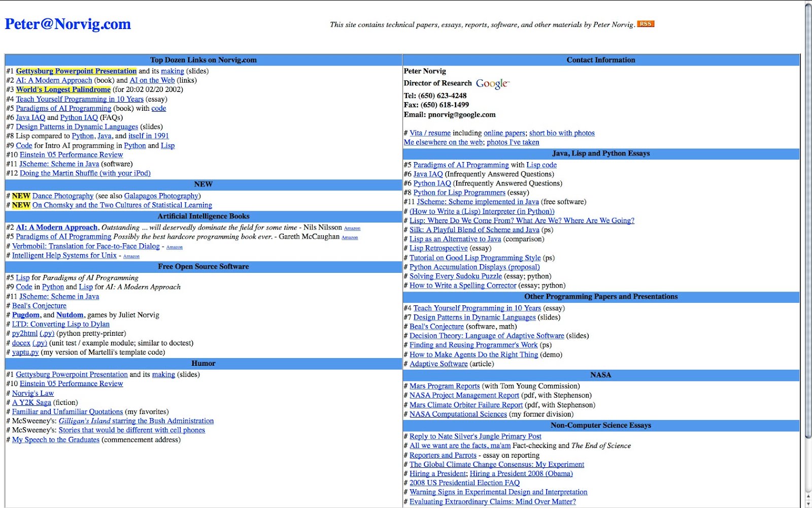
Task: Click the Google logo beside Director of Research
Action: (492, 83)
